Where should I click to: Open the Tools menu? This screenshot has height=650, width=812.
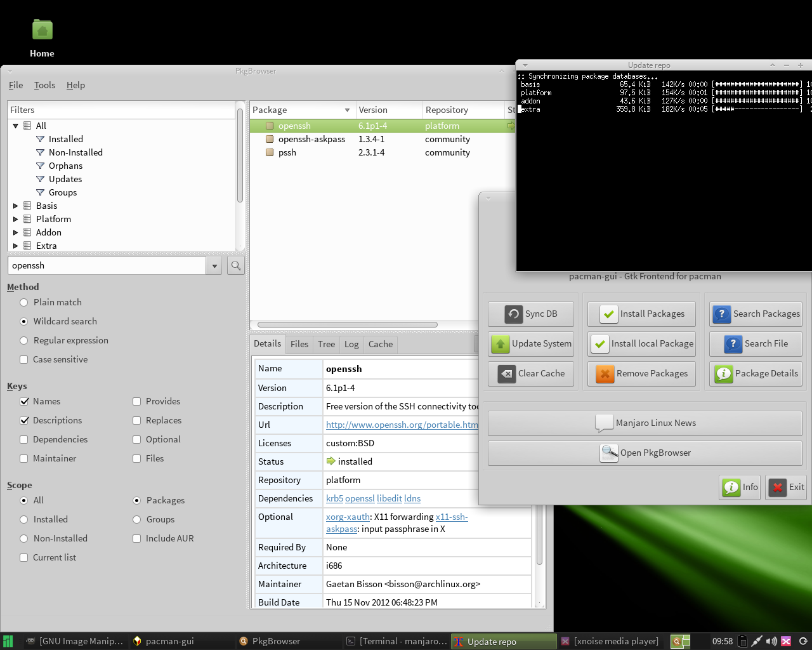click(44, 85)
